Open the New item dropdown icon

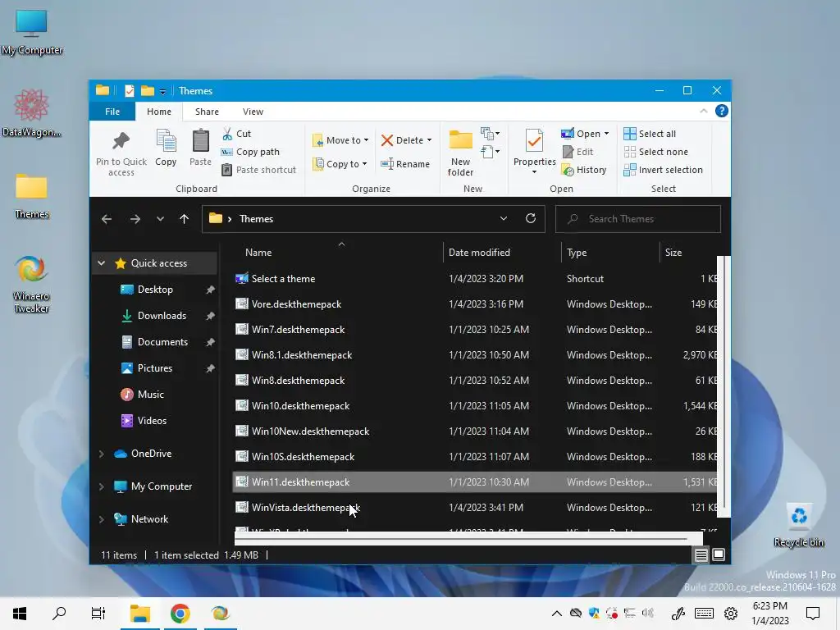(x=491, y=134)
